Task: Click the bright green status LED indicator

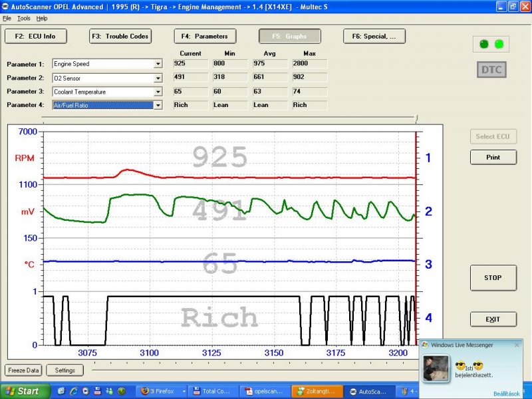Action: [x=499, y=44]
